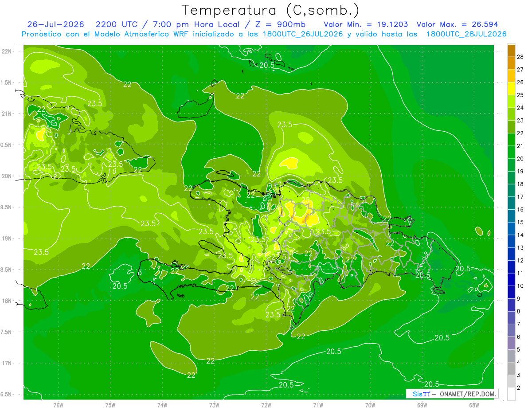Viewport: 532px width, 411px height.
Task: Click the 'Temperatura (C,somb.)' map title
Action: 270,10
